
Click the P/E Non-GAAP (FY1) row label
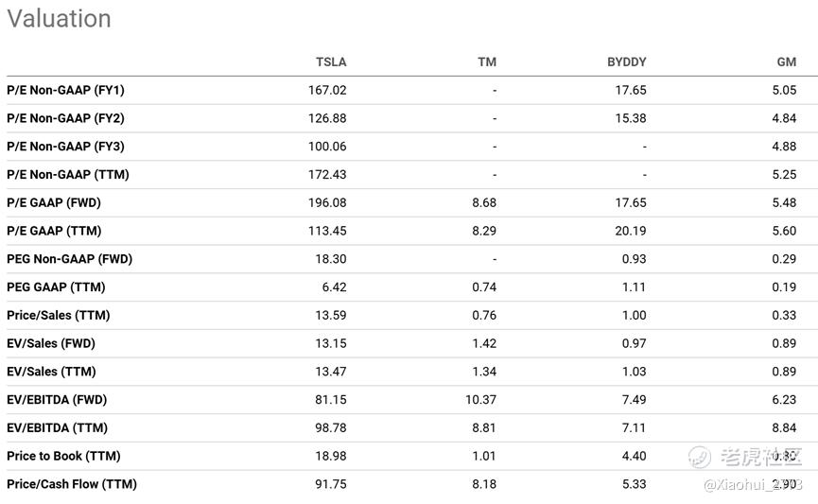(66, 90)
